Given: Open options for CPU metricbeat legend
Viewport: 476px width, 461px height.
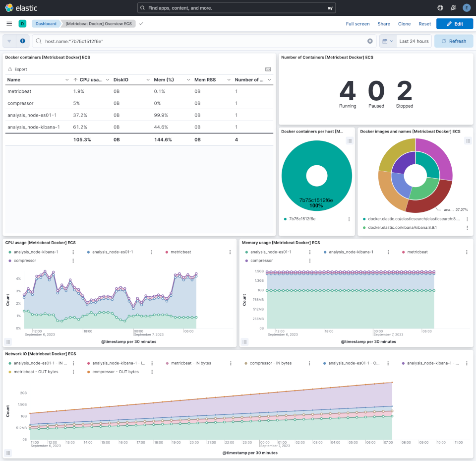Looking at the screenshot, I should [230, 252].
